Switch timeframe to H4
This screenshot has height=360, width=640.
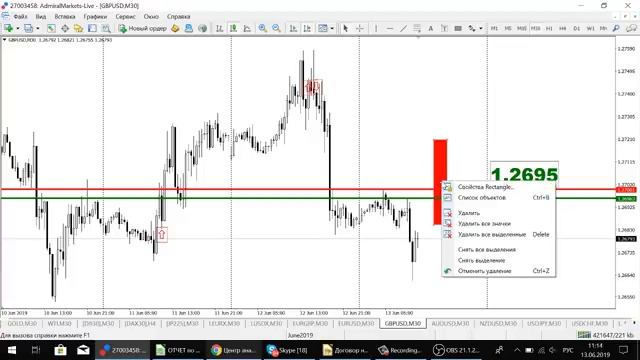tap(563, 28)
